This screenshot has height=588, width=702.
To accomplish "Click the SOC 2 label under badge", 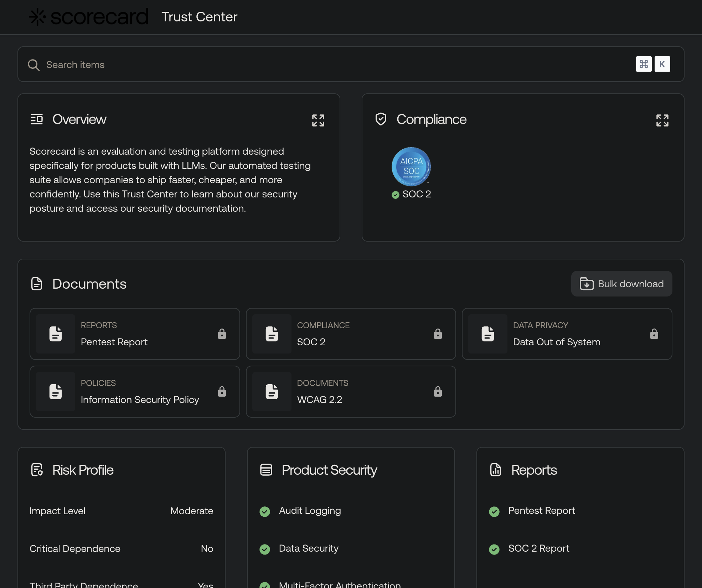I will click(417, 194).
